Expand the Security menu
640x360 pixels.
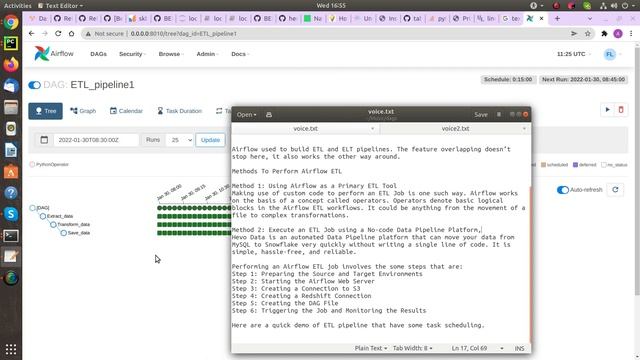132,54
